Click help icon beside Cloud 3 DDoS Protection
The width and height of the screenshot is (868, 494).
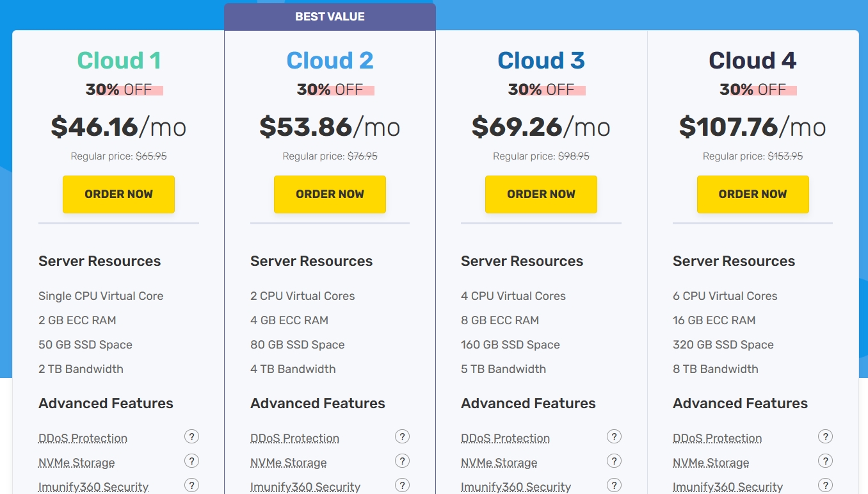614,437
